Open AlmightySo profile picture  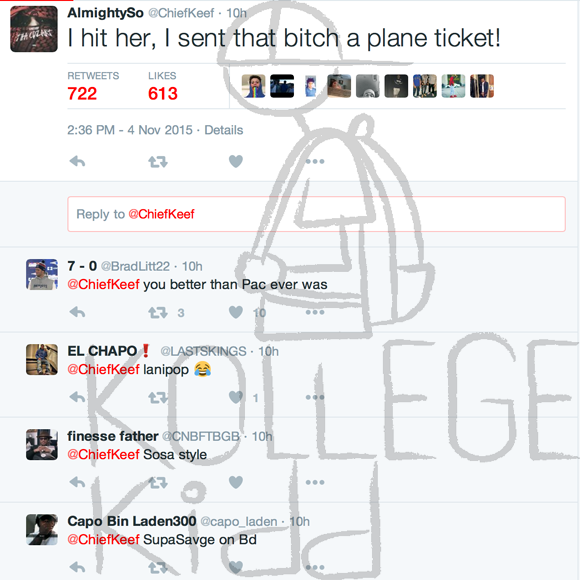[34, 29]
